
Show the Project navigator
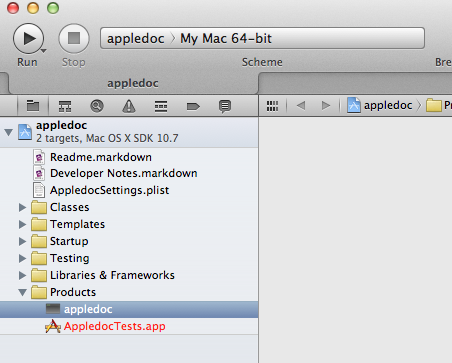[33, 106]
